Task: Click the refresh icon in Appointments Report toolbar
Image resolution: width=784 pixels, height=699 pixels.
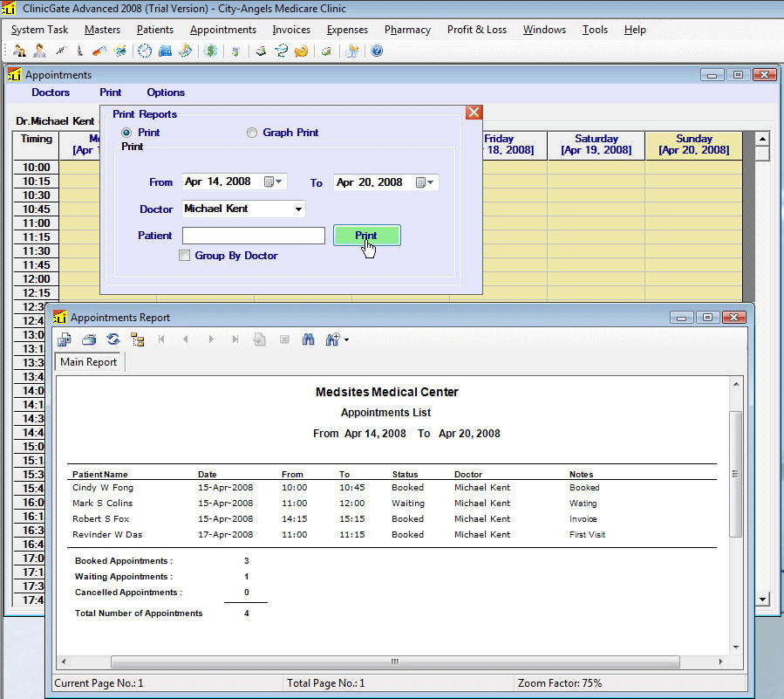Action: coord(113,339)
